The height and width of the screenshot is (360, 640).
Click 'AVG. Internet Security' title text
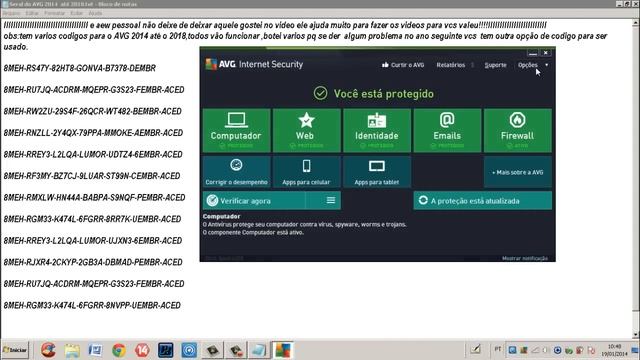coord(261,64)
